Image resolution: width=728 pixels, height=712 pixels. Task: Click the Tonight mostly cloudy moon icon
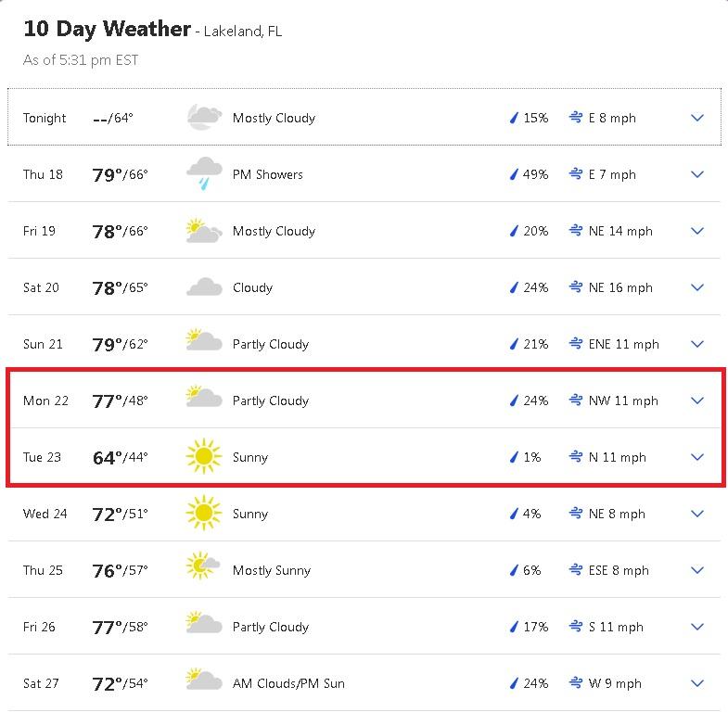coord(204,117)
